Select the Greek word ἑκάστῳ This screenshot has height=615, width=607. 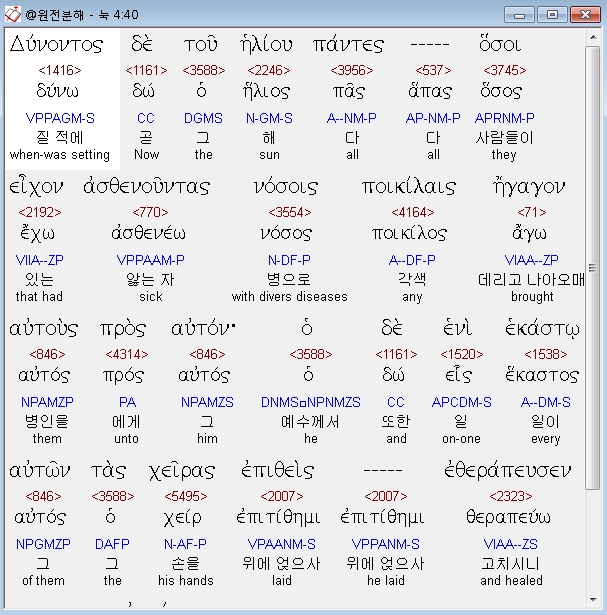coord(543,329)
